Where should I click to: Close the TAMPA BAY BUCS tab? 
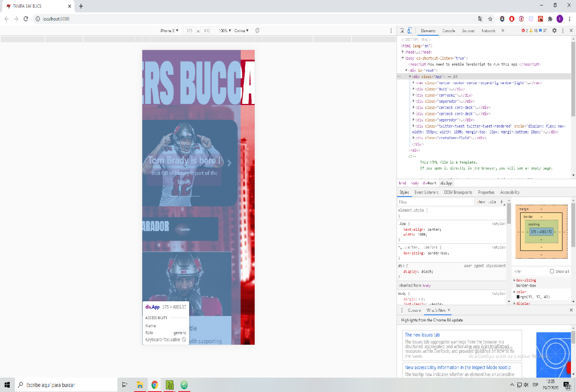69,6
